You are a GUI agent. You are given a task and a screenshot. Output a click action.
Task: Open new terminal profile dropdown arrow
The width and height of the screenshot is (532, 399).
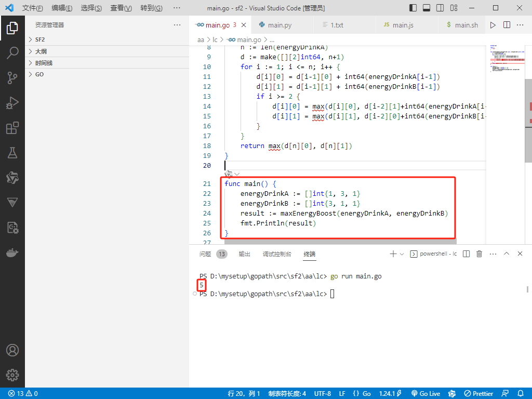click(x=402, y=254)
